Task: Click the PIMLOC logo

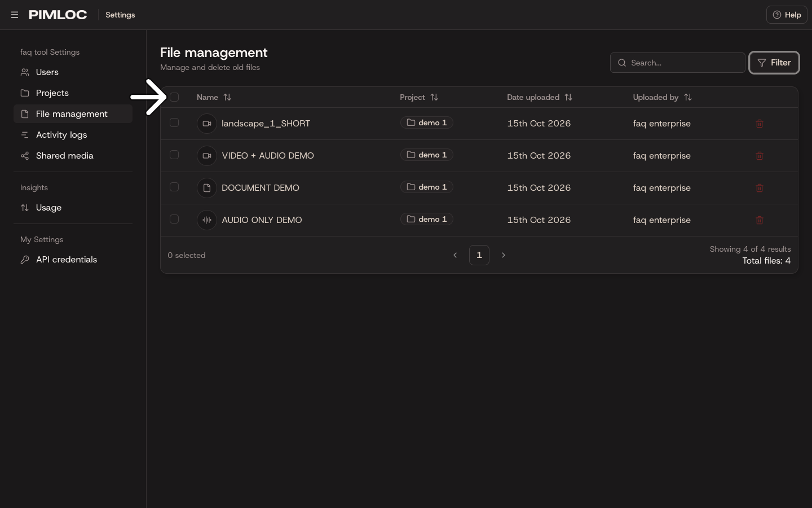Action: pyautogui.click(x=58, y=15)
